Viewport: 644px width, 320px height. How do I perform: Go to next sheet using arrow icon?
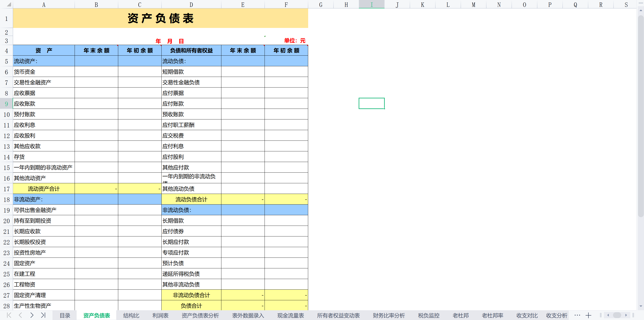[32, 315]
